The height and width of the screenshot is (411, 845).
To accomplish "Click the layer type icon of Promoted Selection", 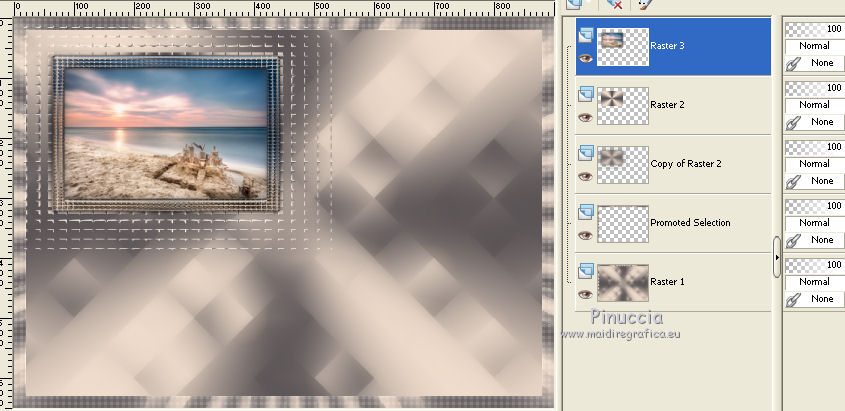I will [586, 212].
